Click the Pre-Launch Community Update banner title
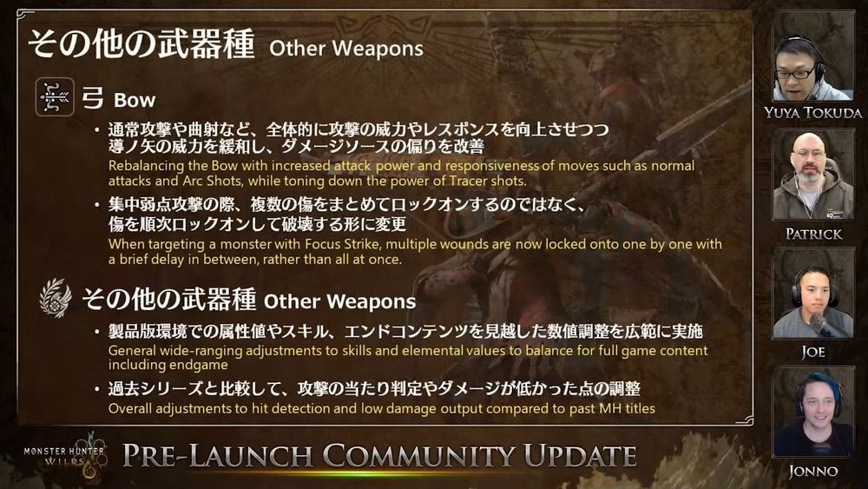 [379, 456]
